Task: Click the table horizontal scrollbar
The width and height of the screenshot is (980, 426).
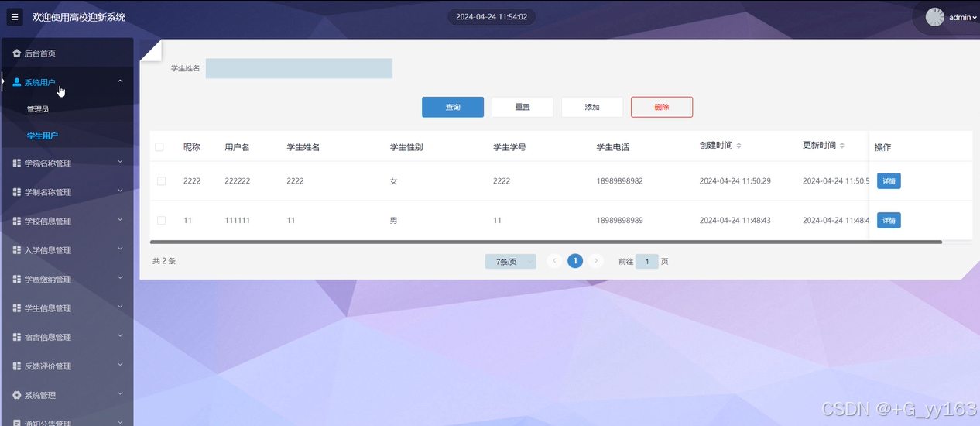Action: (546, 242)
